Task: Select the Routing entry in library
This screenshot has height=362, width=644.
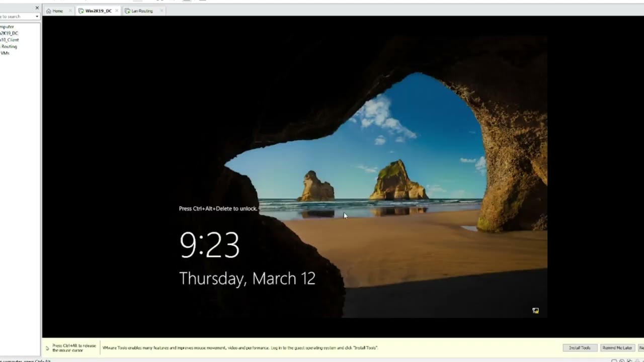Action: click(9, 46)
